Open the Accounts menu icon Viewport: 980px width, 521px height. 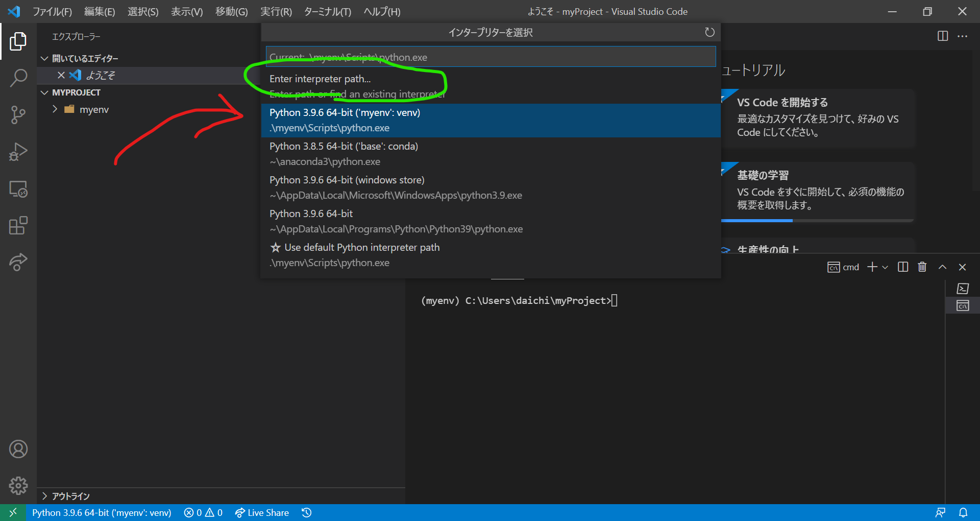(x=18, y=449)
